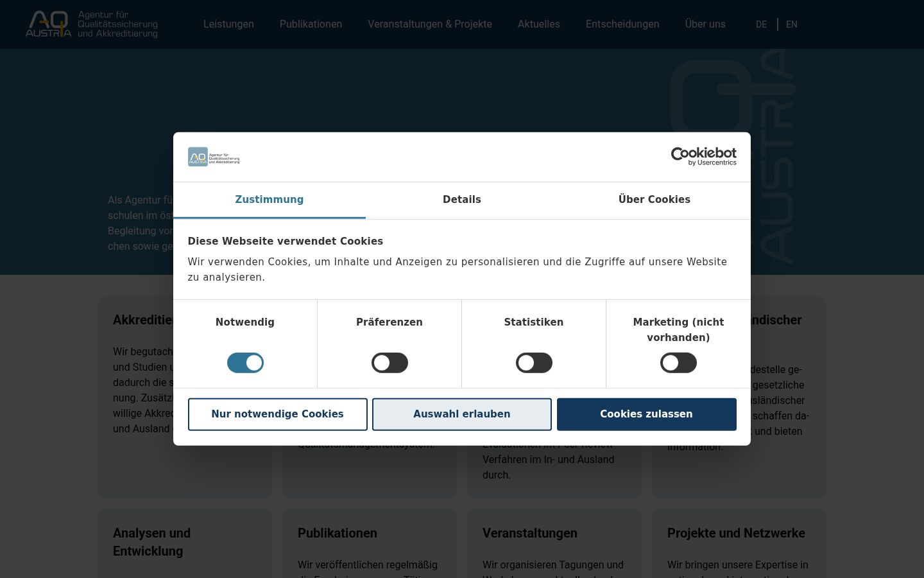
Task: Toggle the Notwendig cookies switch
Action: click(245, 363)
